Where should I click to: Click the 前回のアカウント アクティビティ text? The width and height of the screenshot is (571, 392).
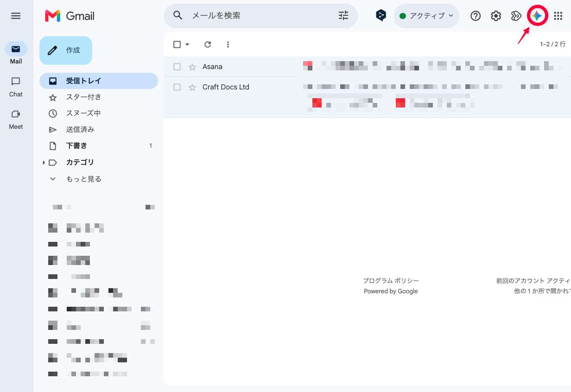[x=533, y=281]
